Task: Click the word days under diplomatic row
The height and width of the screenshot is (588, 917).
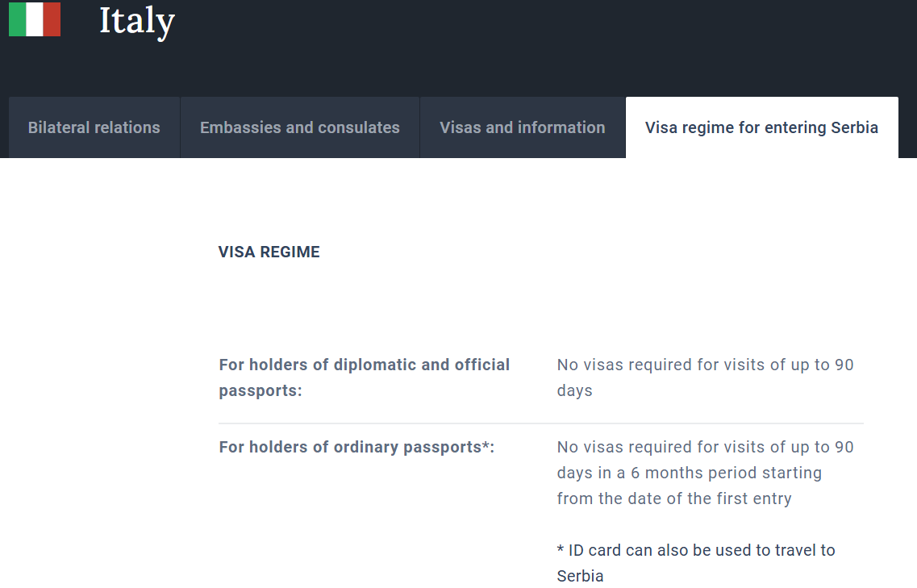Action: (x=574, y=391)
